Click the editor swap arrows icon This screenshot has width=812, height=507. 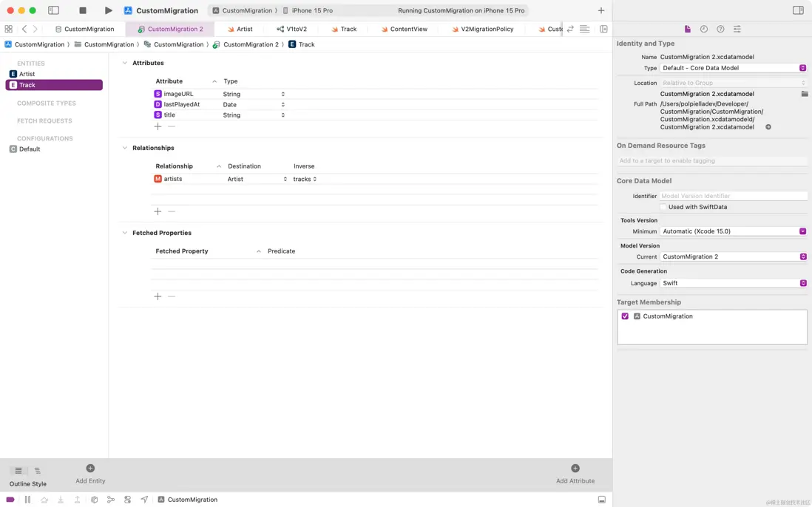pyautogui.click(x=570, y=29)
